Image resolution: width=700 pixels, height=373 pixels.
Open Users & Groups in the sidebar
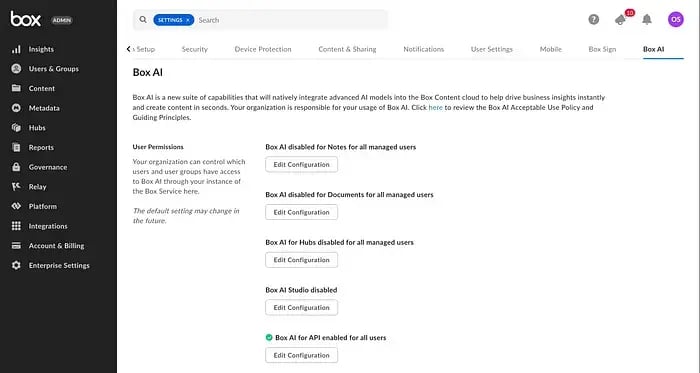pos(54,69)
